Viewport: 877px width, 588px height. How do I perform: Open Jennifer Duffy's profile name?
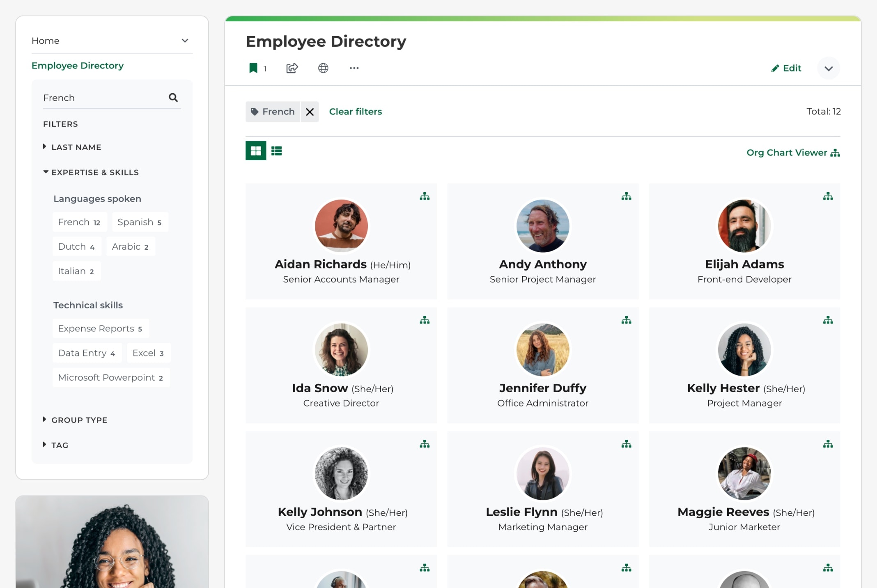pyautogui.click(x=543, y=388)
